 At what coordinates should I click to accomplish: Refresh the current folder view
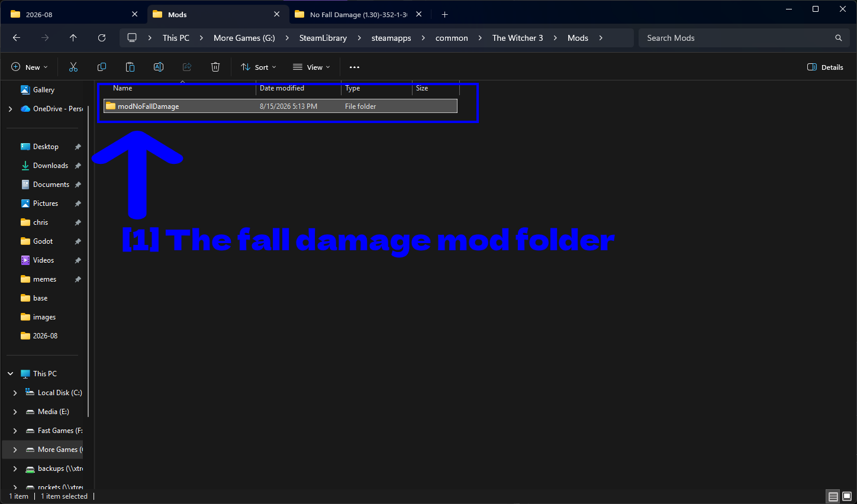[x=102, y=38]
